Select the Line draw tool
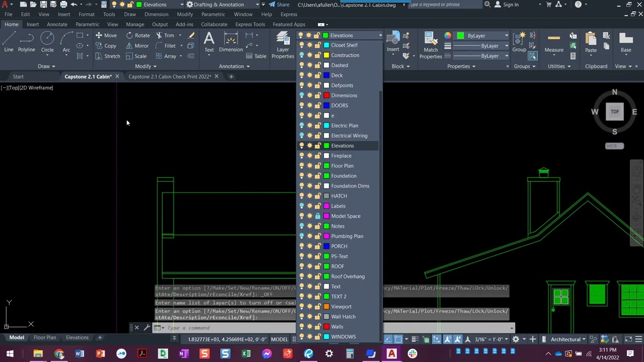 [x=9, y=42]
